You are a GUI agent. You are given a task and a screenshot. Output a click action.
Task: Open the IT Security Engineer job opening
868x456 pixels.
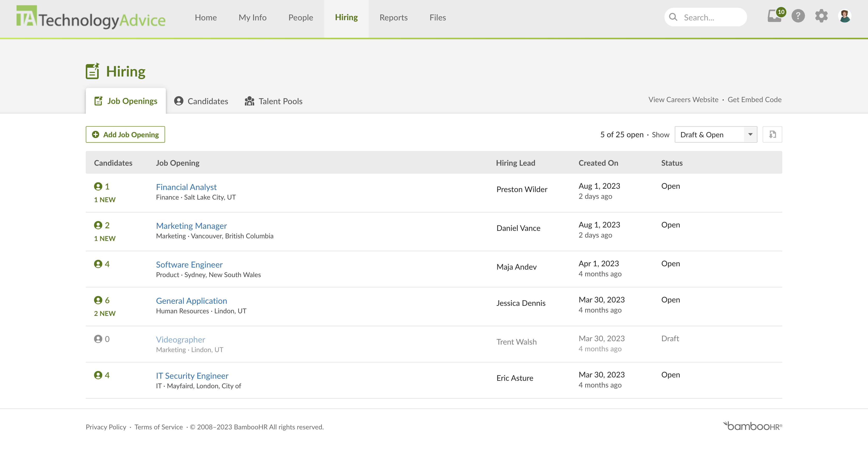pos(192,375)
